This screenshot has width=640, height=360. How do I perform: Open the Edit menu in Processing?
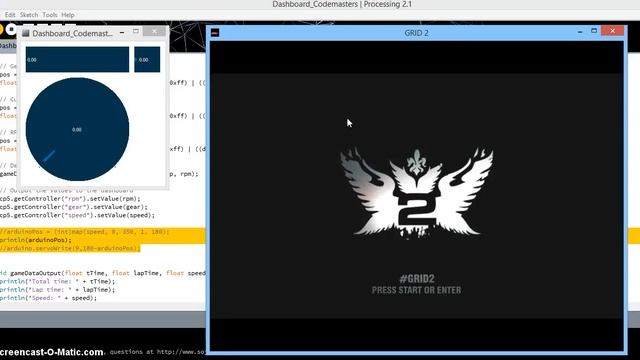(10, 15)
